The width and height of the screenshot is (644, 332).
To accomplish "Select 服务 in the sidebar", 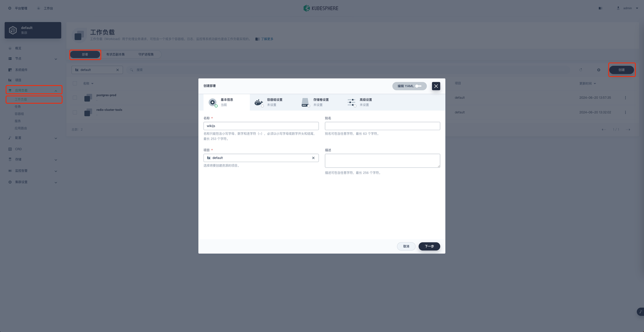I will pos(18,121).
